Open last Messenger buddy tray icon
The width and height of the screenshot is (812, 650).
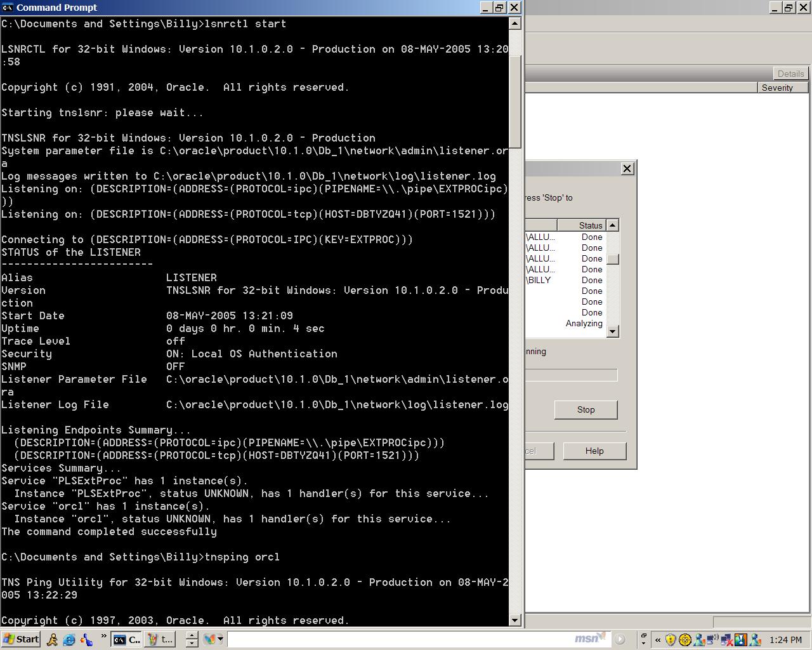[755, 640]
